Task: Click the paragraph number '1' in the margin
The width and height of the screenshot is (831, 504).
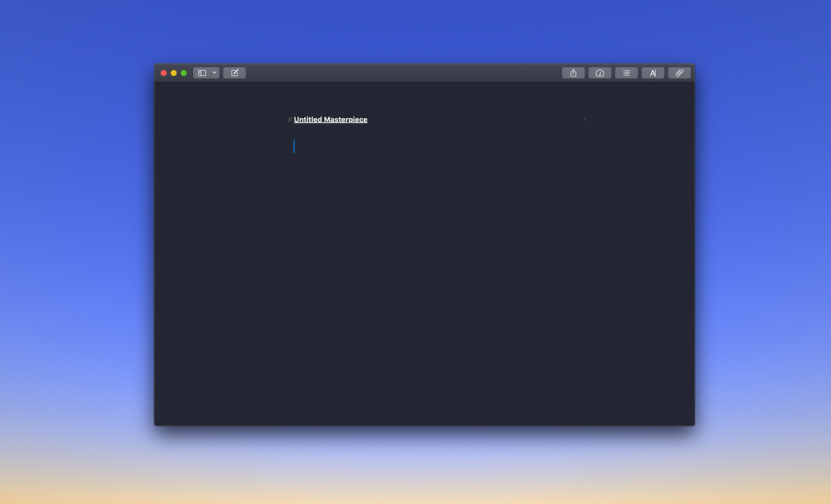Action: click(x=585, y=119)
